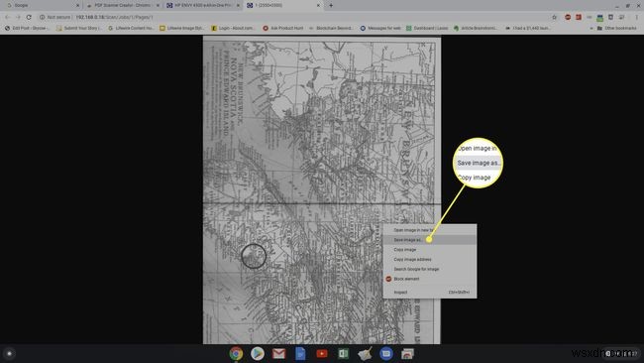Viewport: 644px width, 363px height.
Task: Close the Google tab
Action: click(x=77, y=5)
